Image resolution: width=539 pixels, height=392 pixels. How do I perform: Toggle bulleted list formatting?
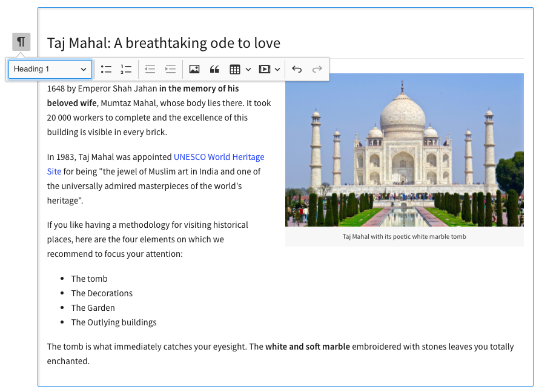coord(106,69)
